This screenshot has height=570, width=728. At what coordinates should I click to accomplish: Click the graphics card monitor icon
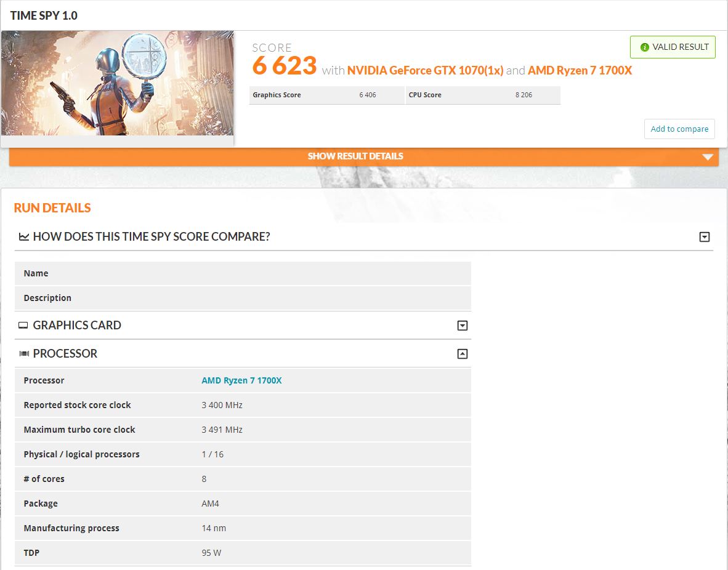23,326
